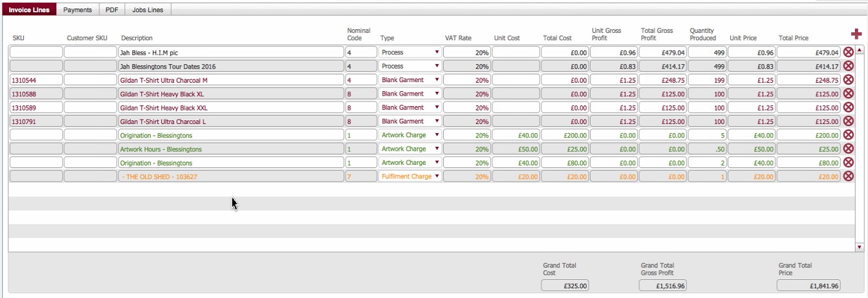Viewport: 868px width, 298px height.
Task: Remove the Gildan T-Shirt Ultra Charcoal L line
Action: 848,121
